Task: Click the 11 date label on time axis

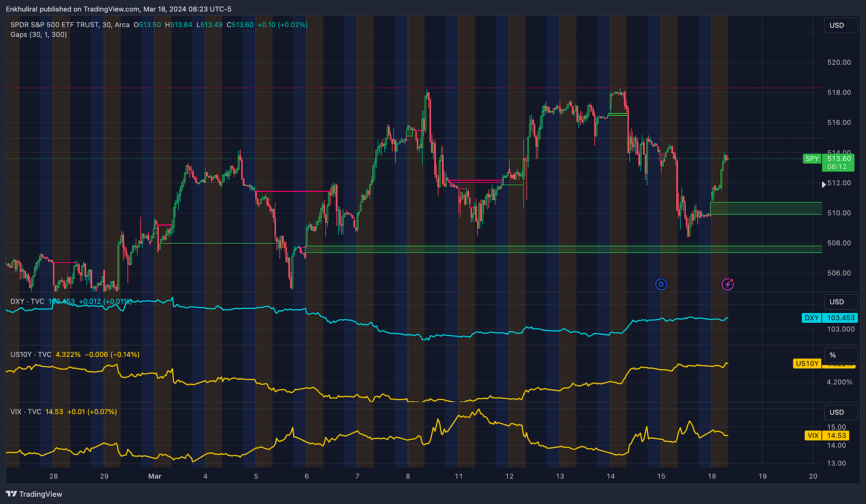Action: pos(459,476)
